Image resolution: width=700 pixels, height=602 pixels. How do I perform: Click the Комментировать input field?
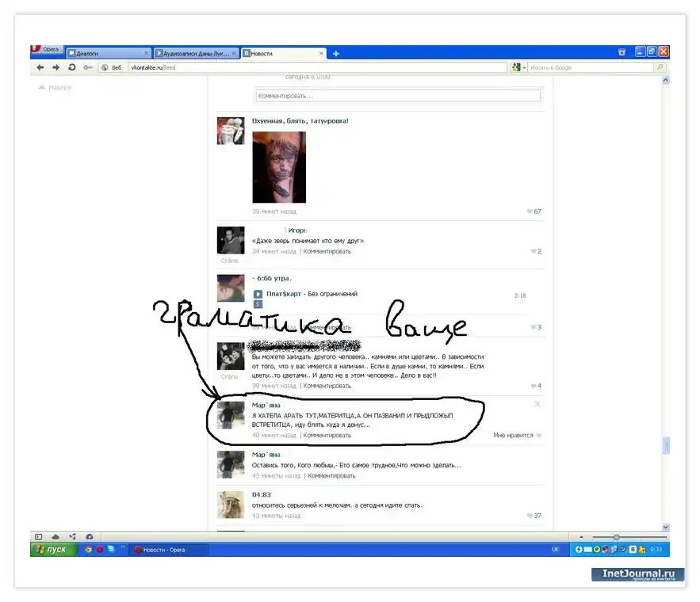coord(397,96)
